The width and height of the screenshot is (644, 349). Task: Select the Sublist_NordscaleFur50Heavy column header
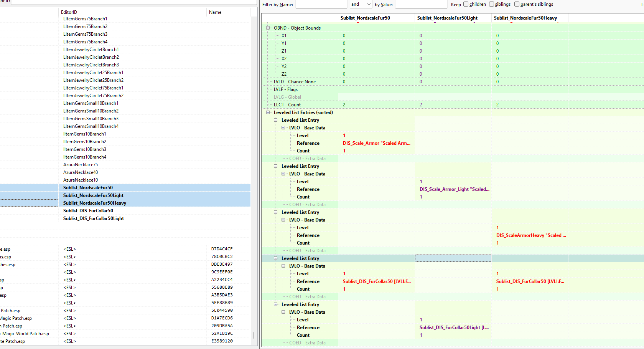[525, 18]
